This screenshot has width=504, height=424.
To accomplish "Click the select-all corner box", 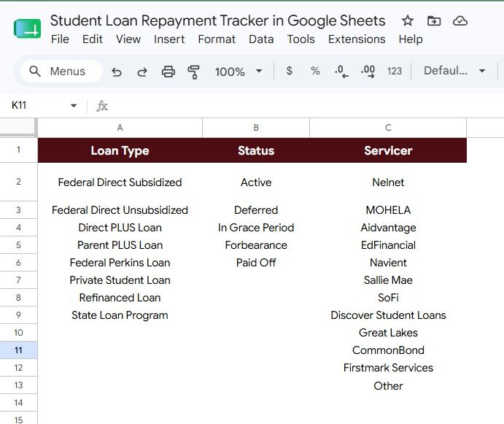I will pos(18,127).
